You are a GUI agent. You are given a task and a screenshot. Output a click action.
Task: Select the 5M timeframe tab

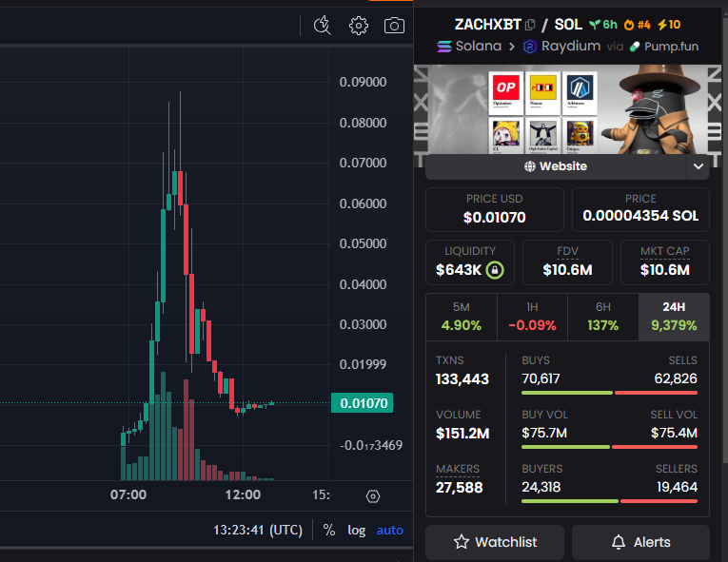(x=462, y=317)
